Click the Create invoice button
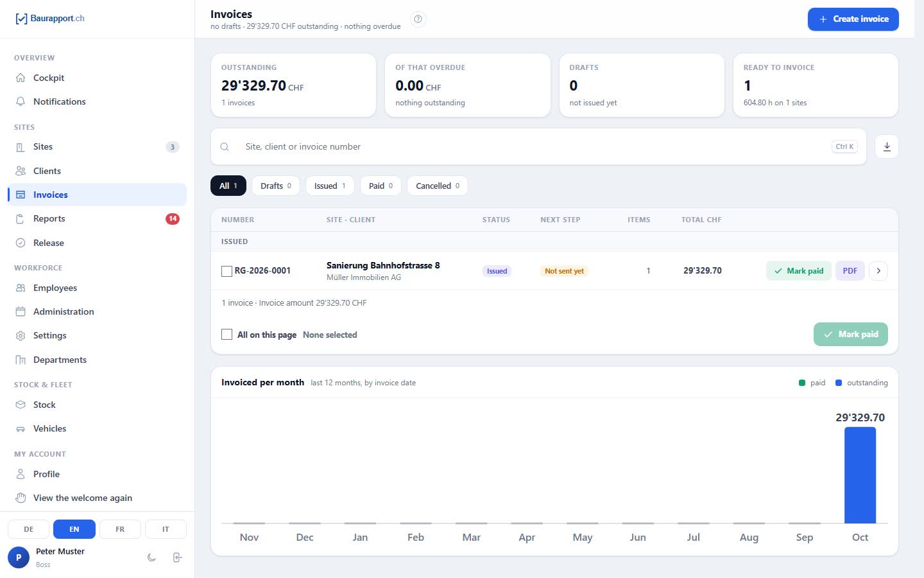The height and width of the screenshot is (578, 924). point(853,19)
